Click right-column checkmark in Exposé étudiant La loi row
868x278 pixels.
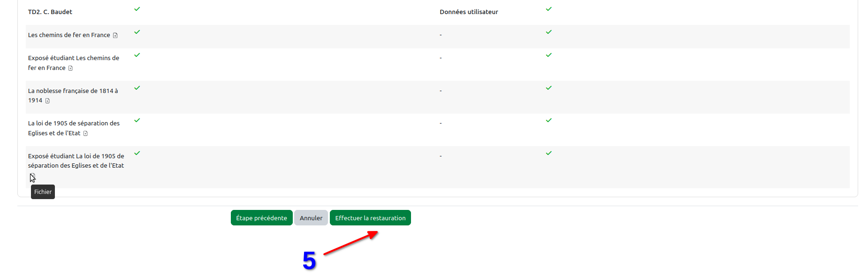coord(548,153)
